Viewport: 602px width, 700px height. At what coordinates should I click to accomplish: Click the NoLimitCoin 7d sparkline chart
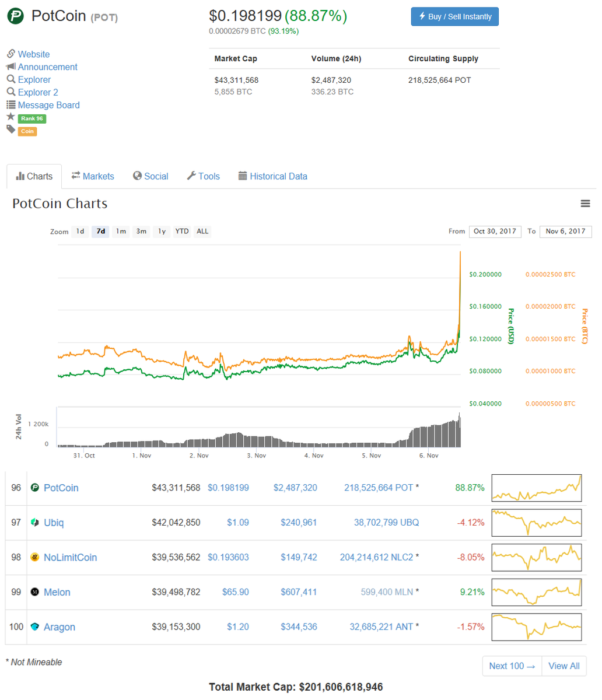pyautogui.click(x=537, y=558)
